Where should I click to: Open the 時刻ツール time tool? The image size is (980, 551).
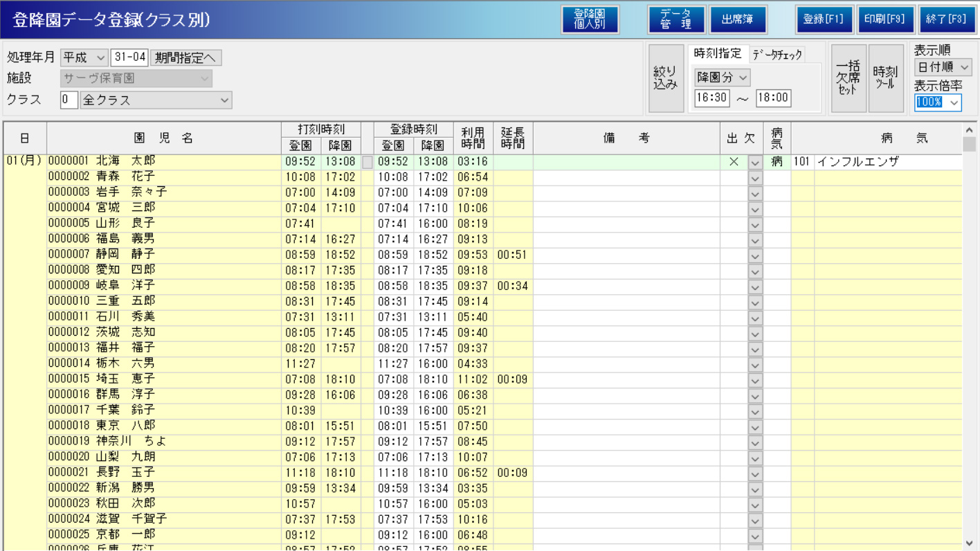[885, 78]
